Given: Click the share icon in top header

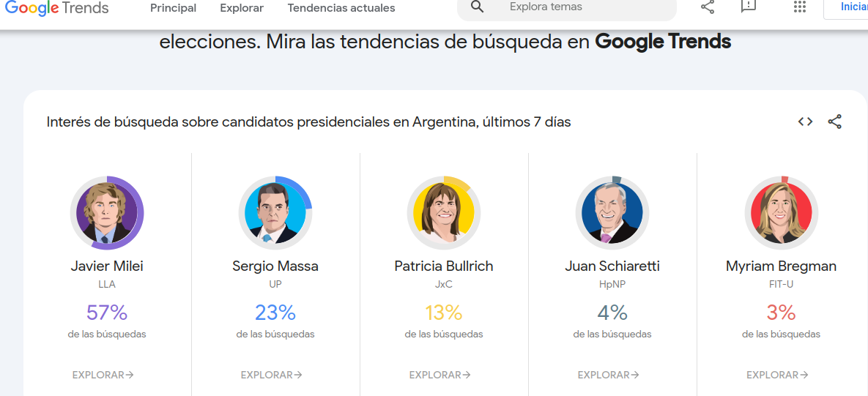Looking at the screenshot, I should [x=708, y=7].
